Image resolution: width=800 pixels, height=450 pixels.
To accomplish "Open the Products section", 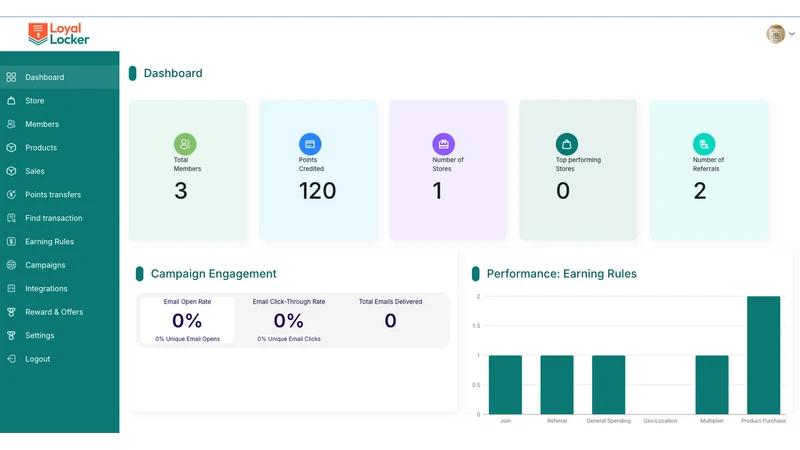I will click(x=60, y=147).
